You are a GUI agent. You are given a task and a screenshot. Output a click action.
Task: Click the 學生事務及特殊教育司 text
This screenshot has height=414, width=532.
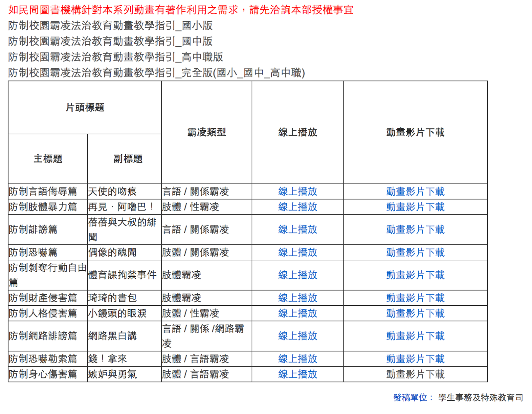[x=480, y=397]
